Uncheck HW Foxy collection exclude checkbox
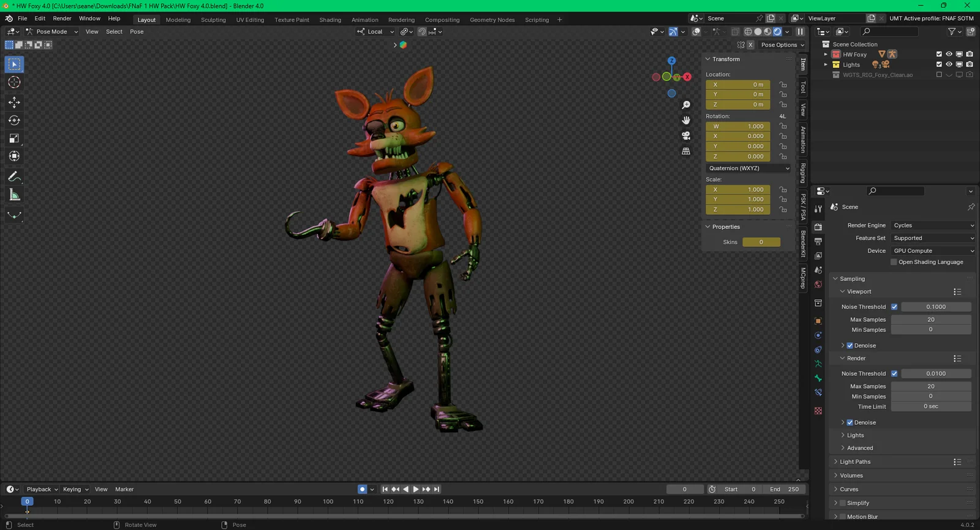This screenshot has width=980, height=530. (x=939, y=54)
